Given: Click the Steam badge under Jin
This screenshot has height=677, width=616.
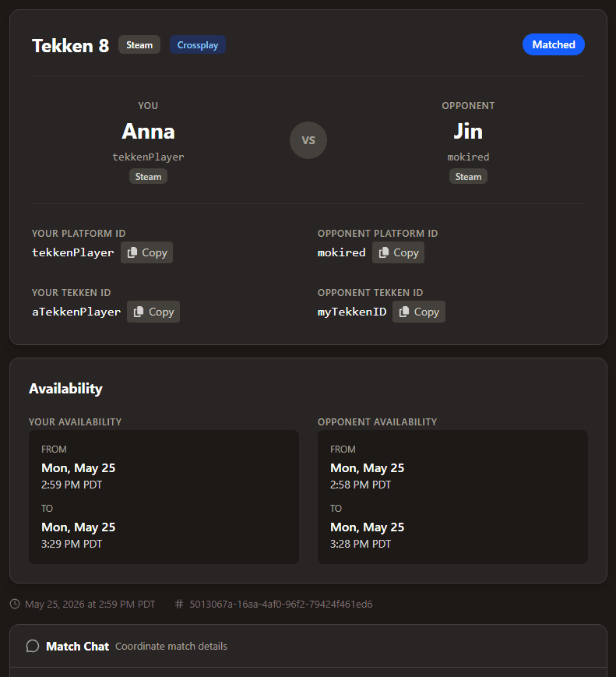Looking at the screenshot, I should point(468,177).
